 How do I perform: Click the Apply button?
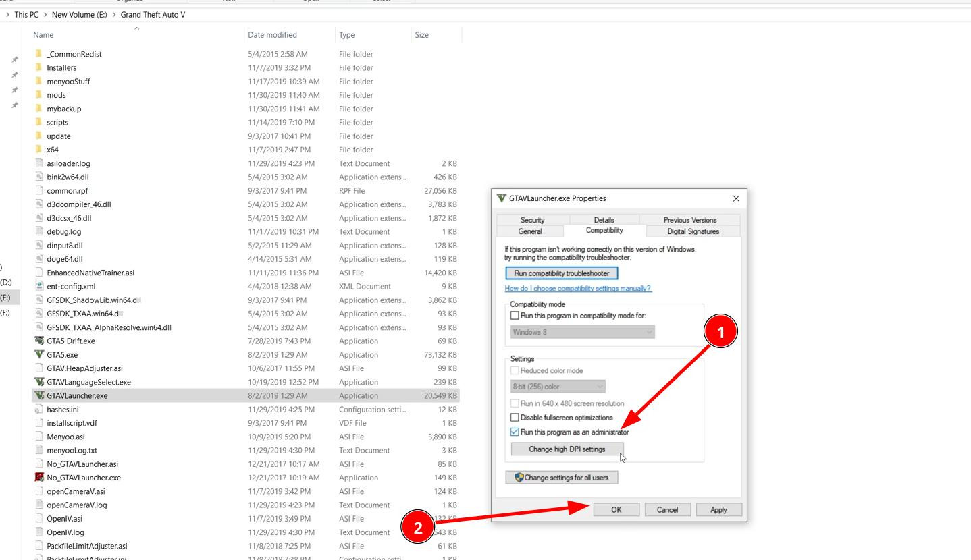click(718, 510)
